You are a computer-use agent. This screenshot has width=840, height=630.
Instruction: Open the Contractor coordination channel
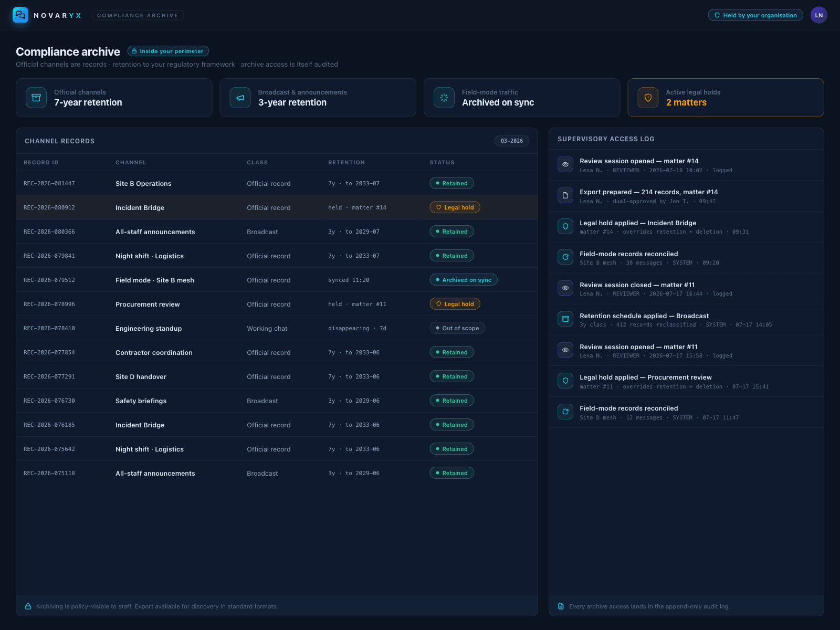(x=154, y=352)
